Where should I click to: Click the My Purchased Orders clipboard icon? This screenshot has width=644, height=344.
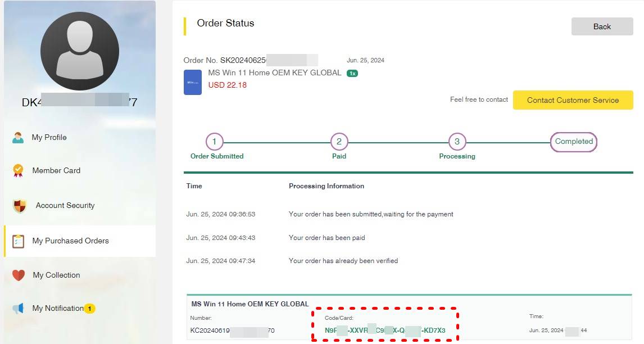tap(18, 241)
